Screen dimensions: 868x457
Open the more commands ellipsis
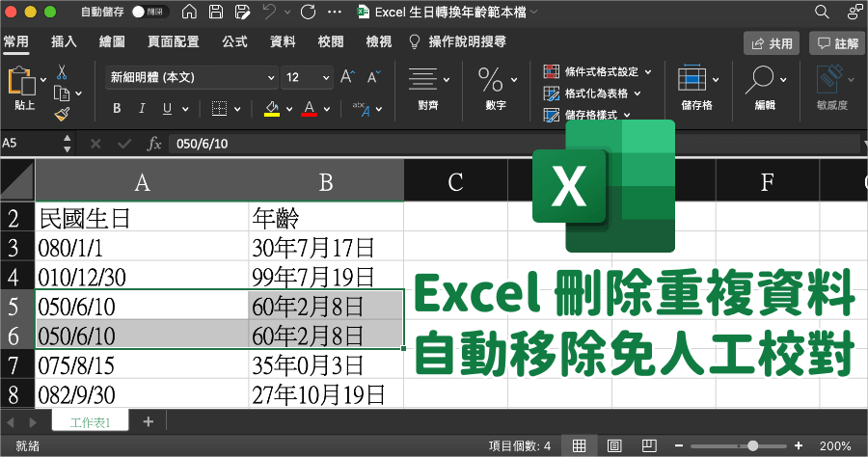click(335, 12)
